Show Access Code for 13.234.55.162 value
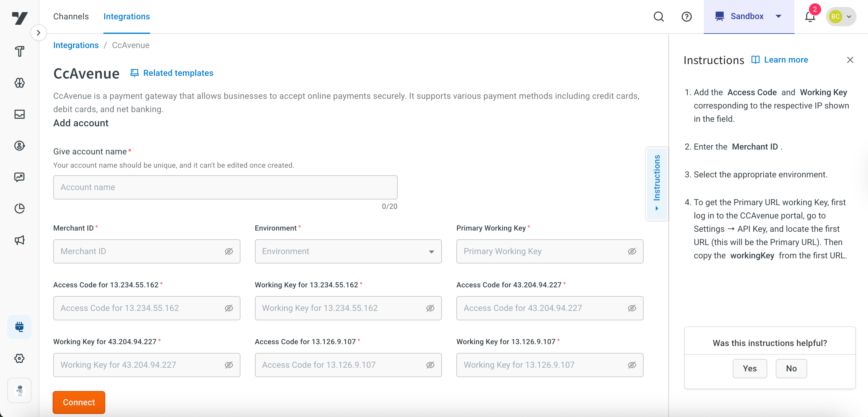868x417 pixels. (229, 308)
